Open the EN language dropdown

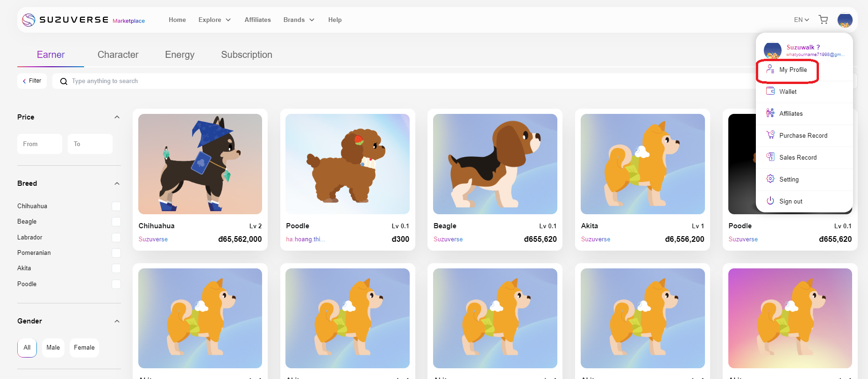click(x=801, y=20)
